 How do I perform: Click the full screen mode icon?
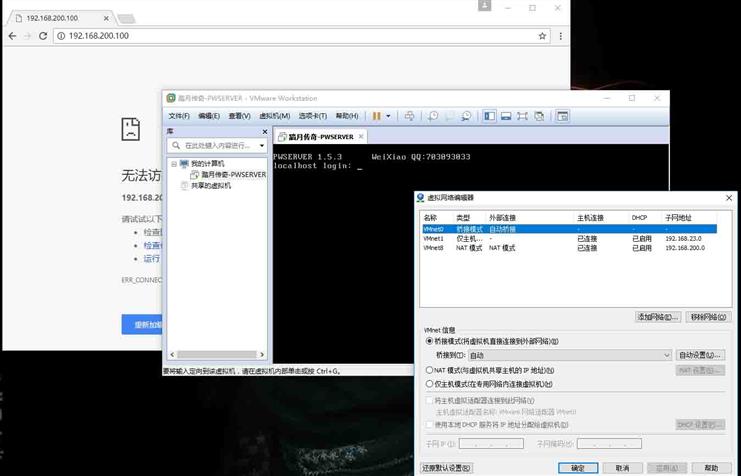522,116
